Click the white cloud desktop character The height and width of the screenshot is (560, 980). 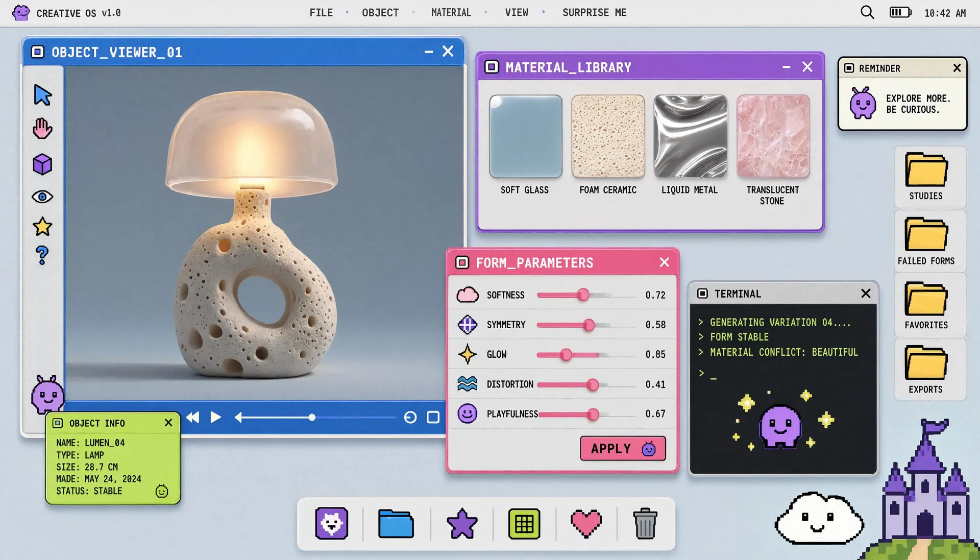tap(819, 519)
